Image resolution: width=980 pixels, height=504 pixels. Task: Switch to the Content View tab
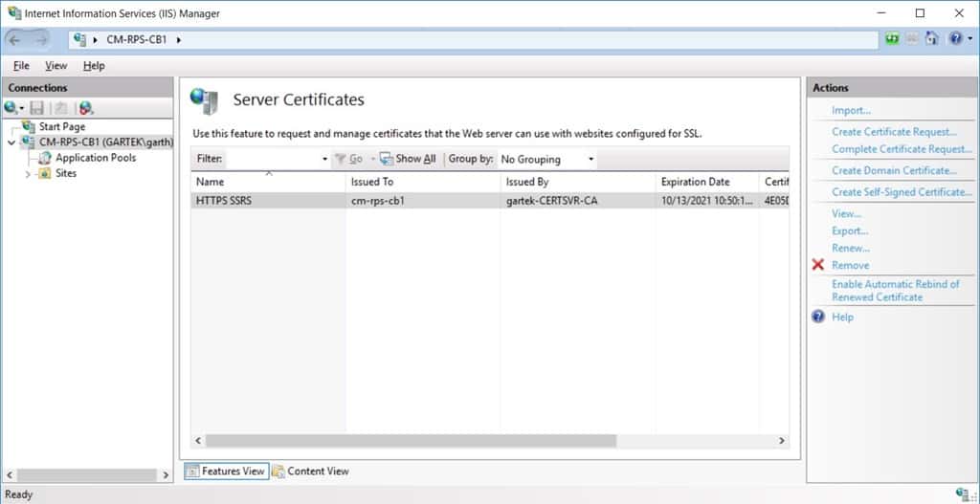pyautogui.click(x=310, y=471)
